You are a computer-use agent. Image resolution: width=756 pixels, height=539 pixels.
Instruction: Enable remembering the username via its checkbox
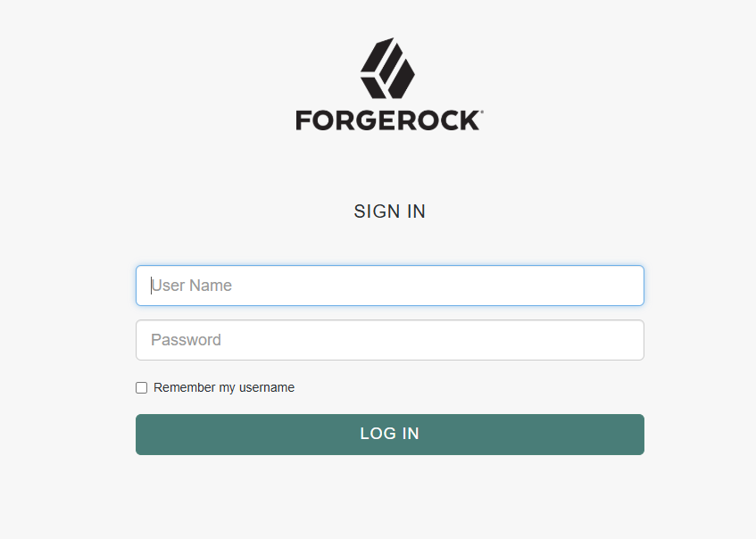click(x=141, y=387)
